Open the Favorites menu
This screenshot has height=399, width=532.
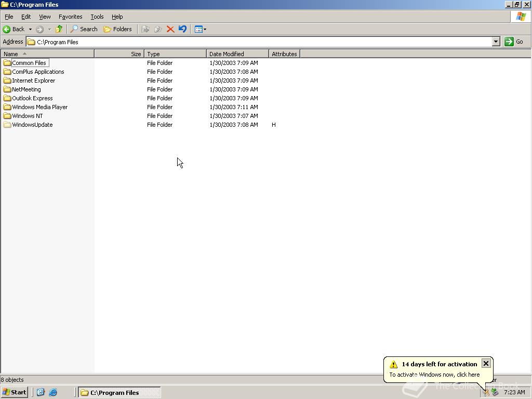click(70, 17)
